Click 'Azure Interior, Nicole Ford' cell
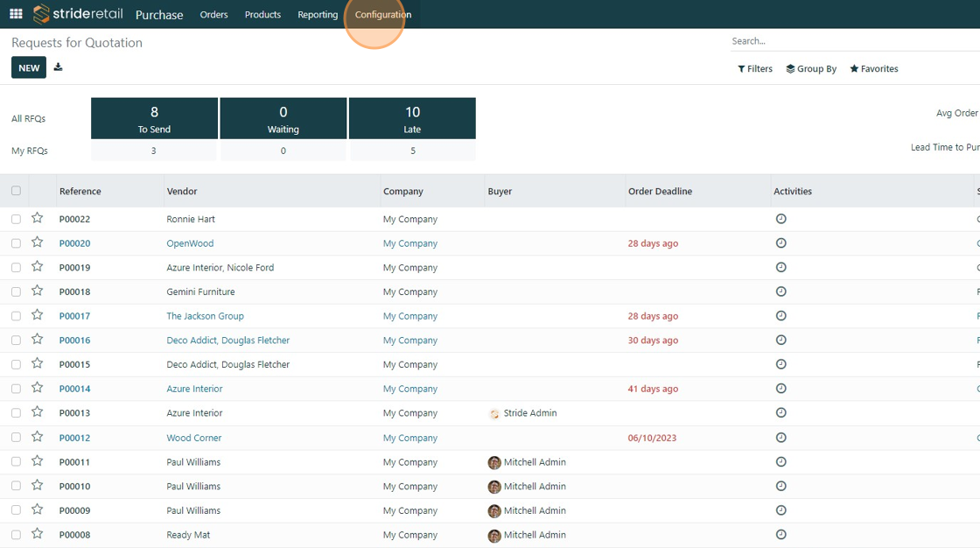The height and width of the screenshot is (548, 980). coord(220,267)
